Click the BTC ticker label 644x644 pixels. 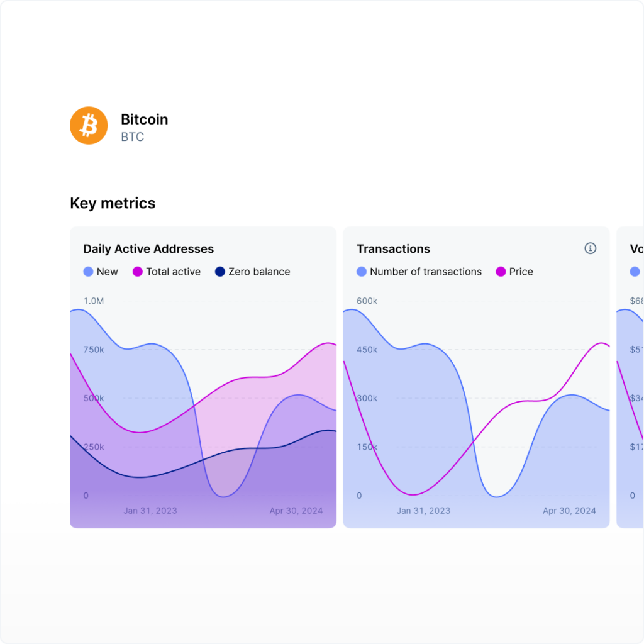(132, 137)
